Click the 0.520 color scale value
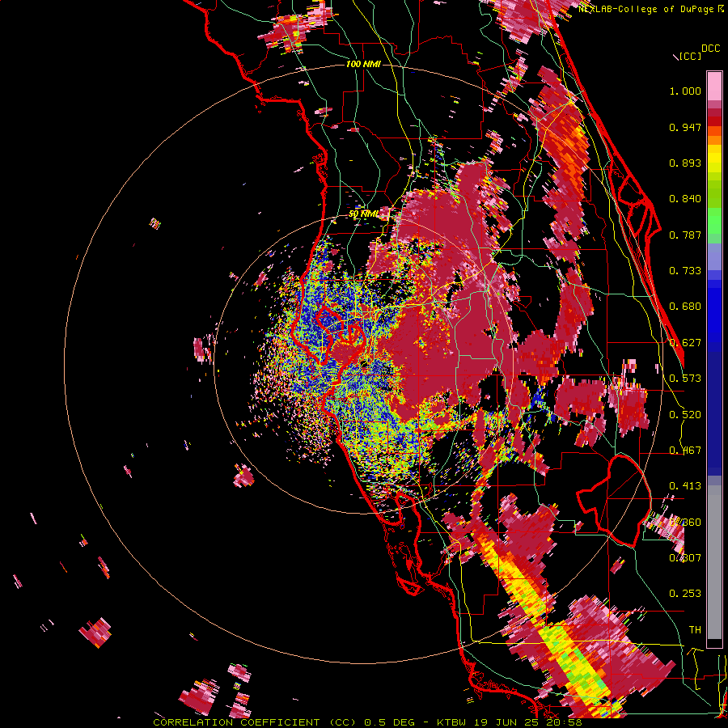This screenshot has width=728, height=728. (685, 415)
